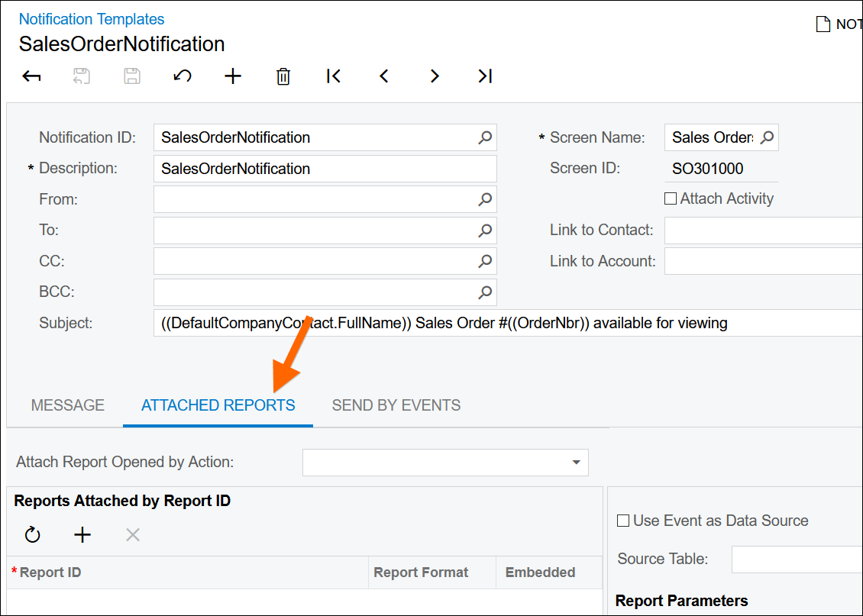Screen dimensions: 863x616
Task: Add a new notification template record
Action: [232, 76]
